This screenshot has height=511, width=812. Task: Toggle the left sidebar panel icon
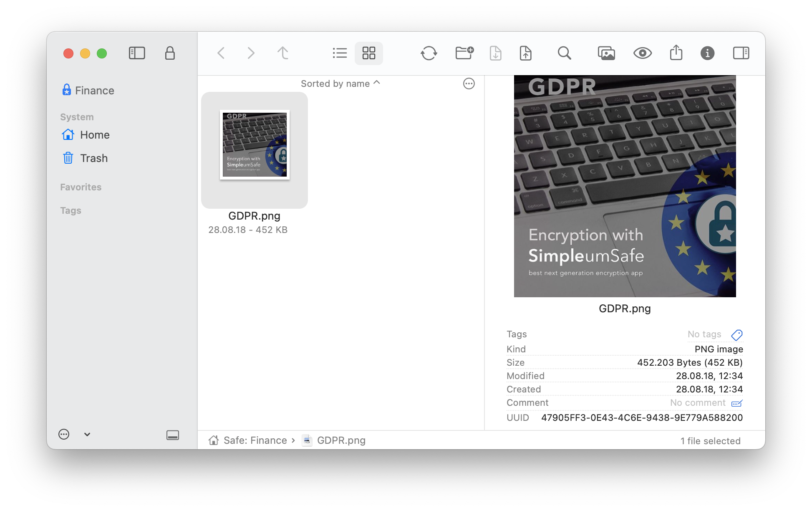click(137, 53)
